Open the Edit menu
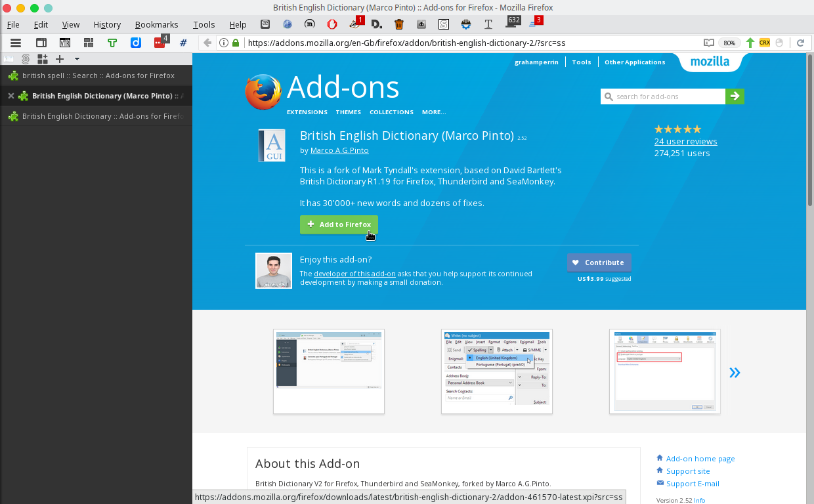The height and width of the screenshot is (504, 814). pos(41,24)
